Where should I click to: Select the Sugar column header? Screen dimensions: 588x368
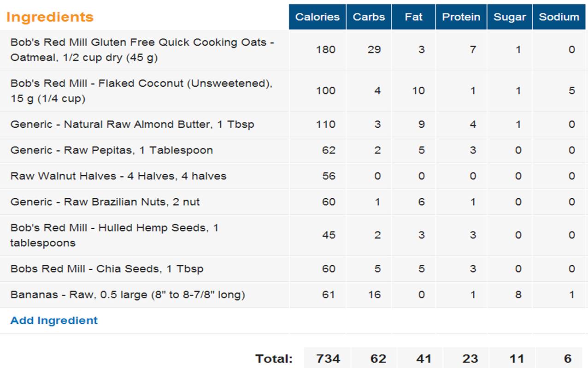(x=509, y=17)
